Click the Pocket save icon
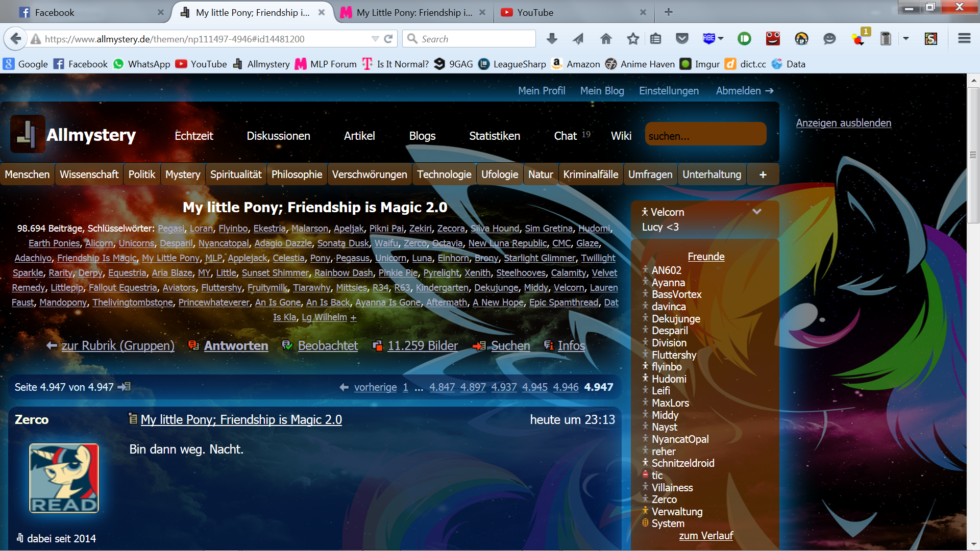 (x=682, y=39)
